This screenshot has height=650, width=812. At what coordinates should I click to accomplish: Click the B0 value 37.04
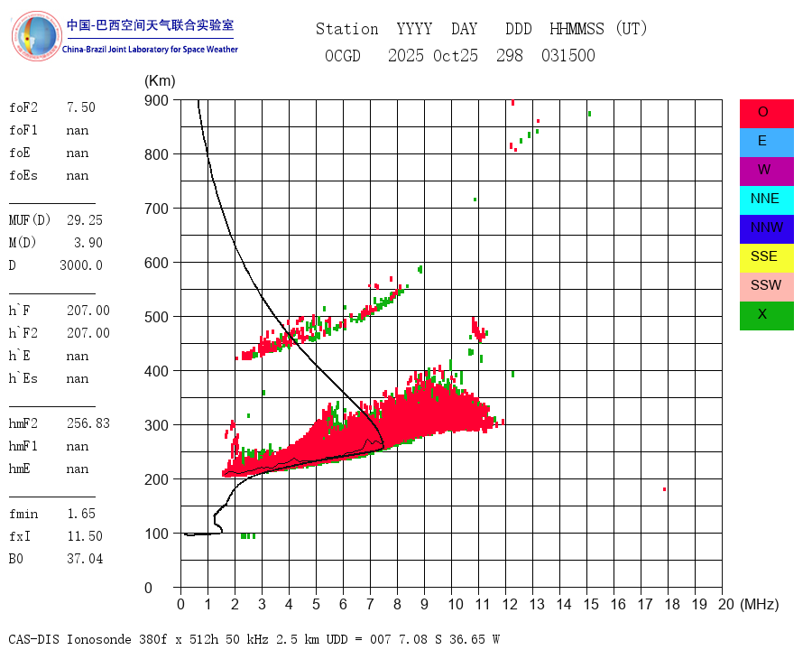point(85,559)
